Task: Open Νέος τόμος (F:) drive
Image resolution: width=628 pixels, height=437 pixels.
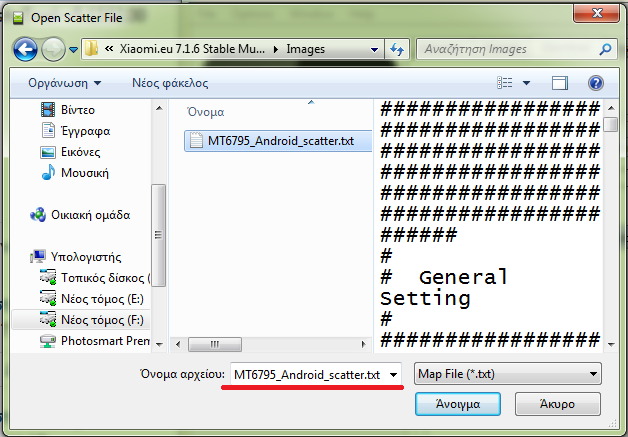Action: pyautogui.click(x=81, y=320)
